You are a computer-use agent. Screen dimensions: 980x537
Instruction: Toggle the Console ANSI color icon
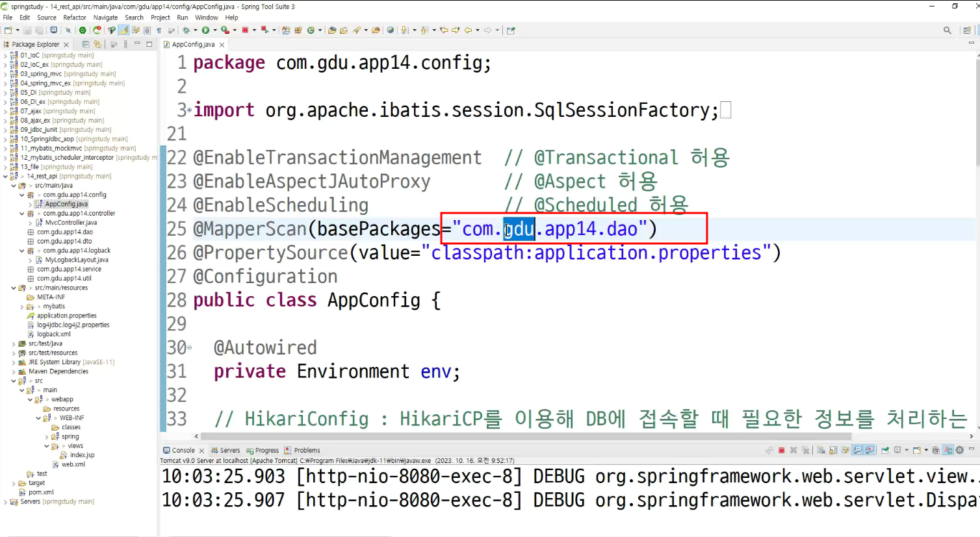click(x=948, y=450)
